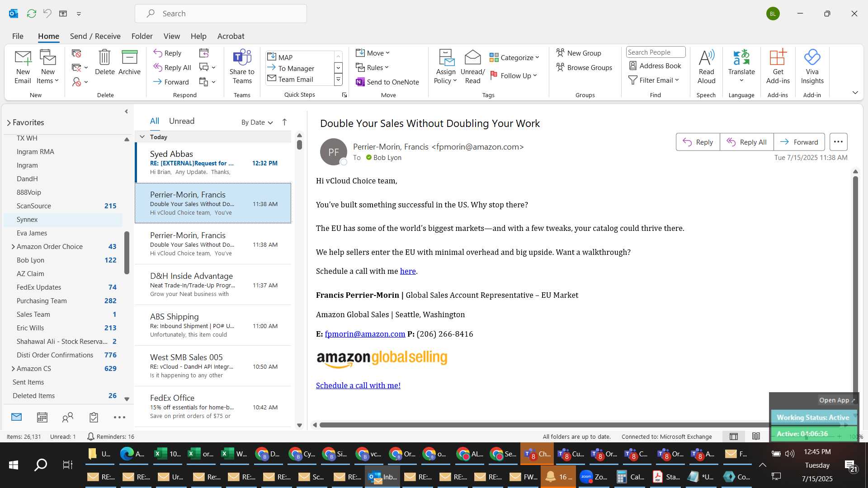Open Zoom from the taskbar
The image size is (868, 488).
[593, 477]
